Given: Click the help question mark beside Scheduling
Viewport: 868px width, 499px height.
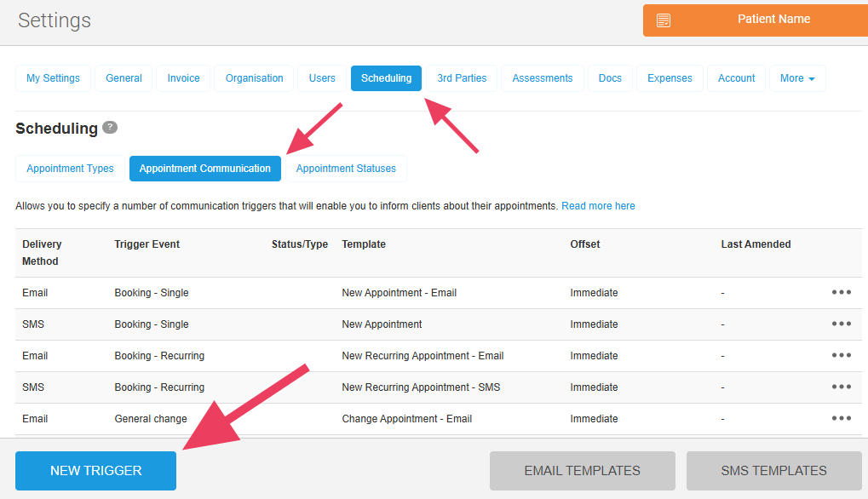Looking at the screenshot, I should (x=110, y=128).
